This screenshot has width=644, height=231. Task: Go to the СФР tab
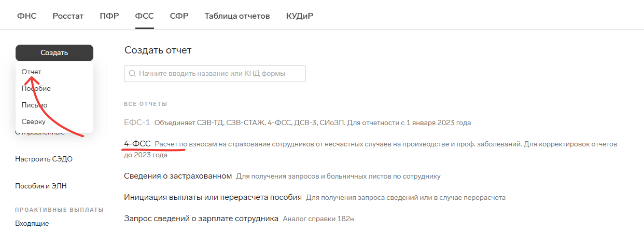click(x=179, y=16)
